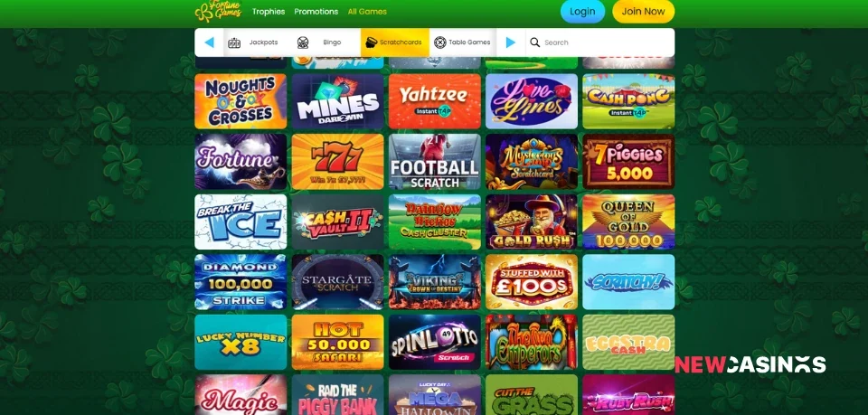Select All Games in top navigation

click(x=367, y=12)
